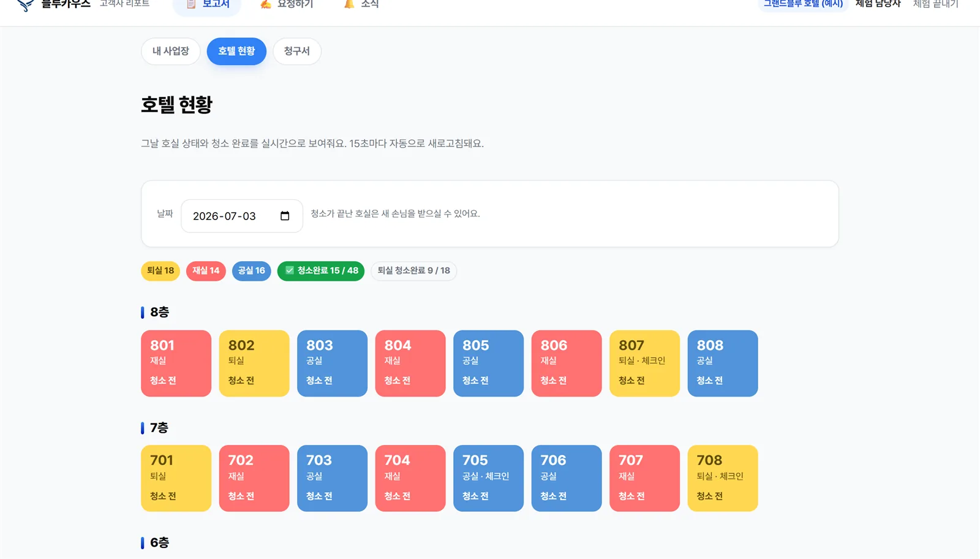Click the 블루카우스 bird logo
980x559 pixels.
(x=25, y=5)
